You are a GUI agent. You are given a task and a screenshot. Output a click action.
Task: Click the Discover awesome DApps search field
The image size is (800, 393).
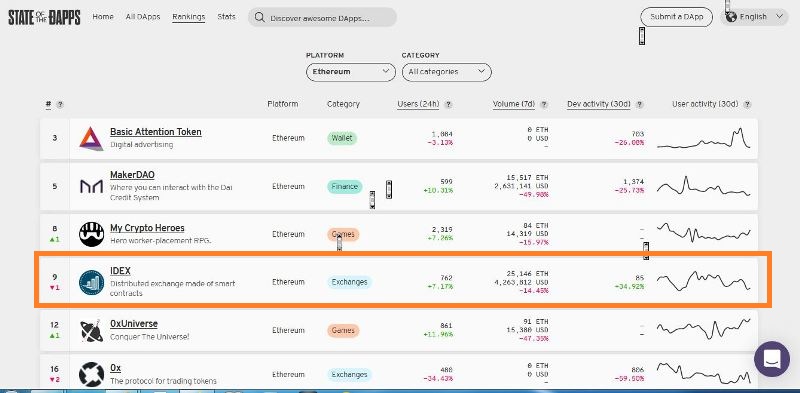click(322, 17)
